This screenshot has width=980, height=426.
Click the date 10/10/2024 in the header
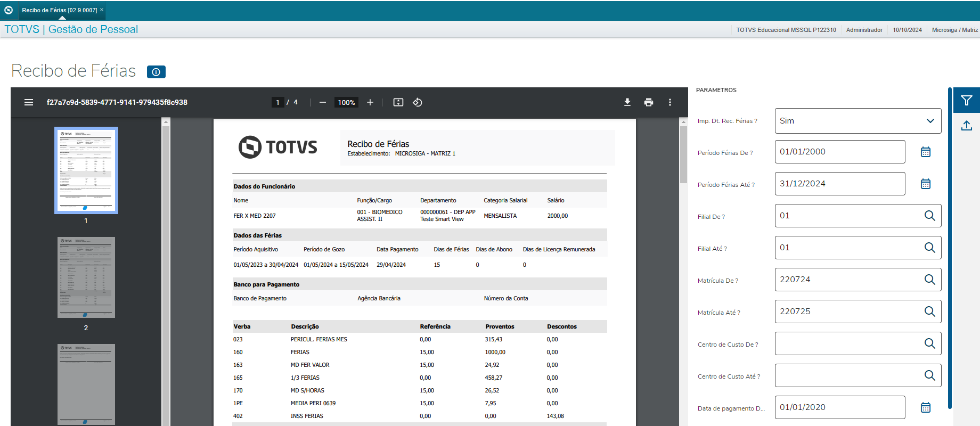click(908, 30)
